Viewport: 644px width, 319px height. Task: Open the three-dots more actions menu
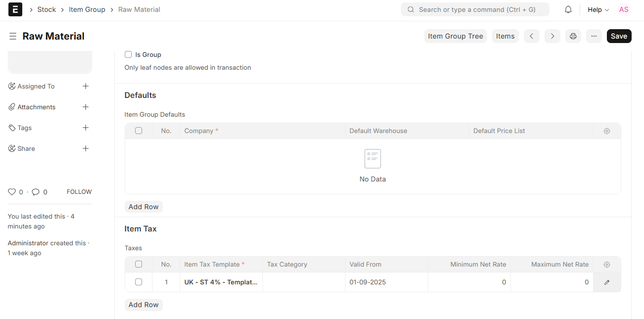point(594,36)
